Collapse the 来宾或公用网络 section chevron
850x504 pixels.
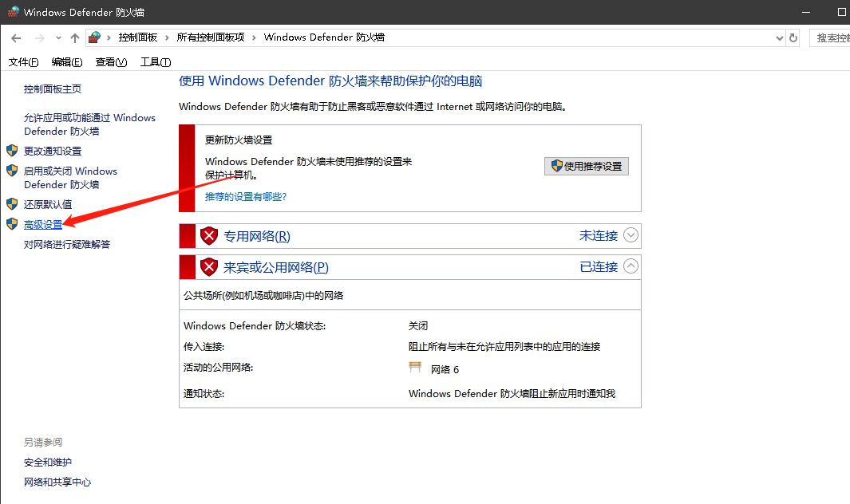click(x=631, y=266)
